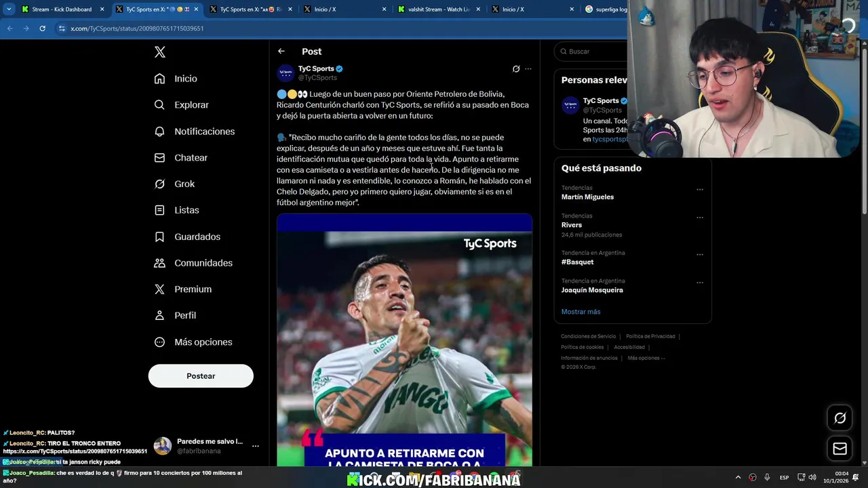The width and height of the screenshot is (868, 488).
Task: Click the ESP language indicator in taskbar
Action: pyautogui.click(x=784, y=477)
